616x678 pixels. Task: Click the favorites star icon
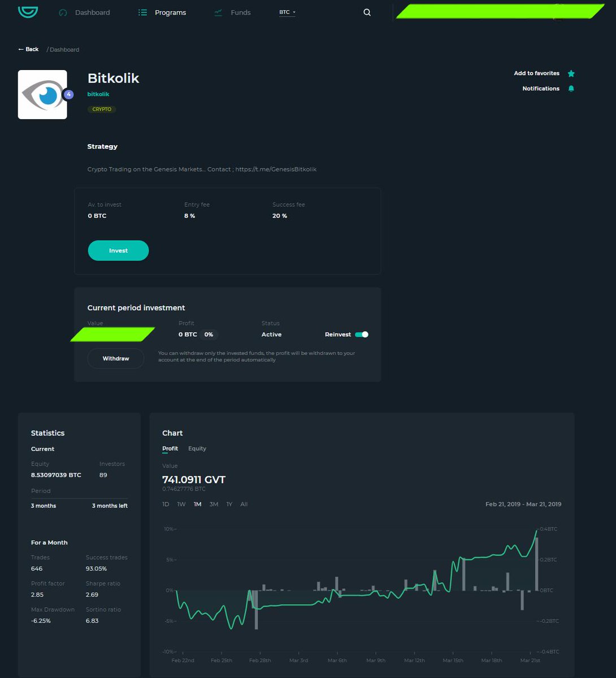(571, 73)
